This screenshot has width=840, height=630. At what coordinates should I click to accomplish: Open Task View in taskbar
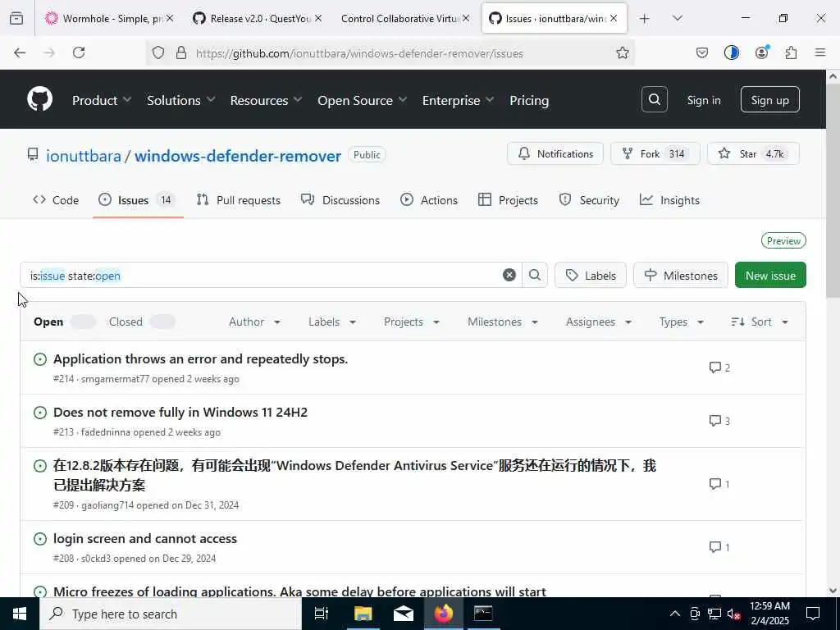(x=322, y=614)
